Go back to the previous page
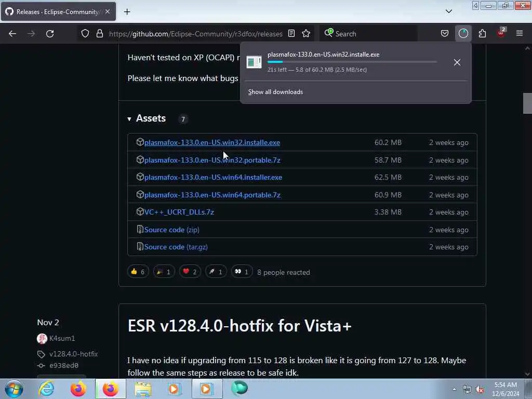The height and width of the screenshot is (399, 532). pyautogui.click(x=12, y=34)
